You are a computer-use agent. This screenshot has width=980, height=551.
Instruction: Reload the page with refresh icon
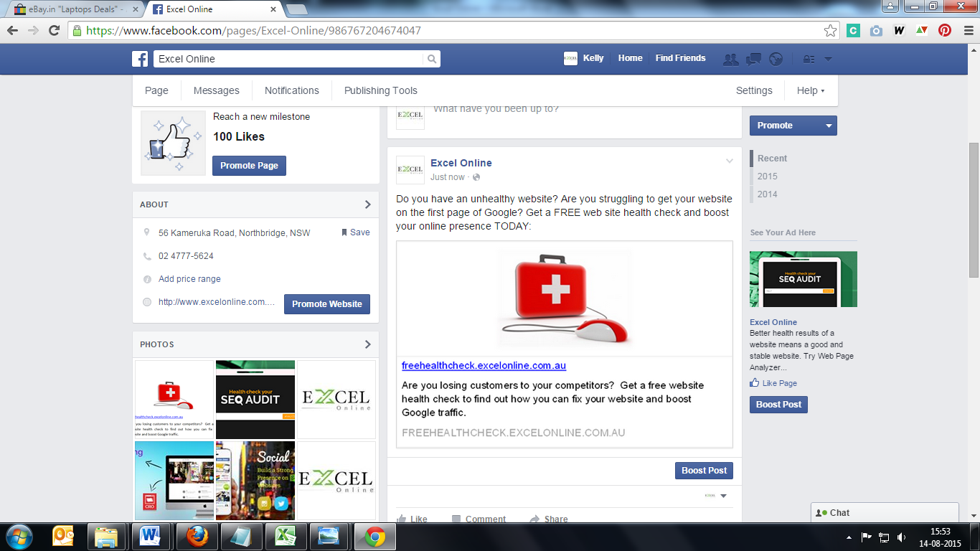(54, 31)
